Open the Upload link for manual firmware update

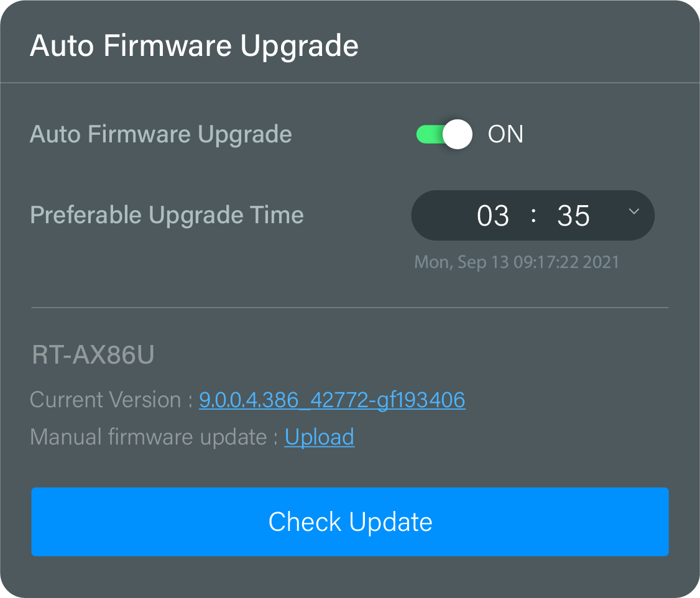[319, 436]
